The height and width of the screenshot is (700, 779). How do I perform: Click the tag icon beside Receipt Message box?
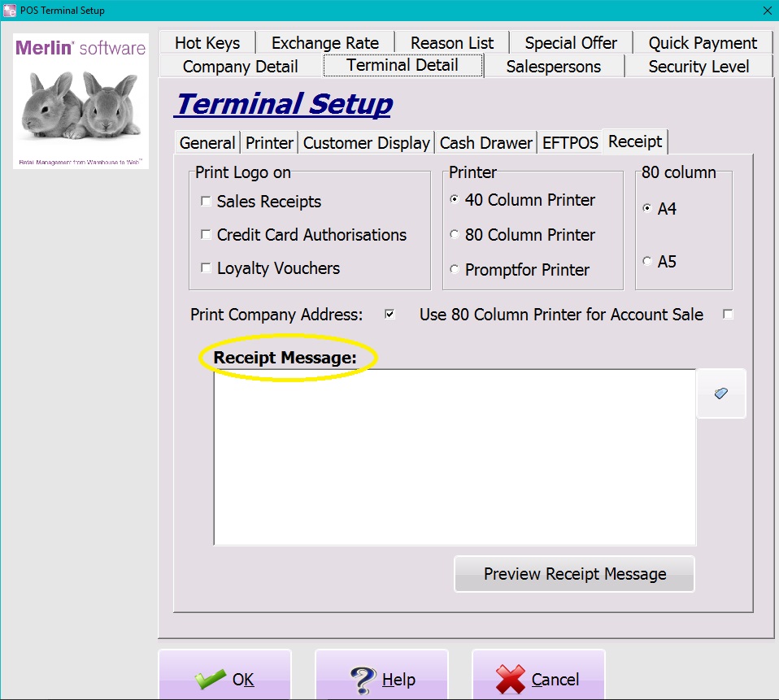tap(721, 393)
